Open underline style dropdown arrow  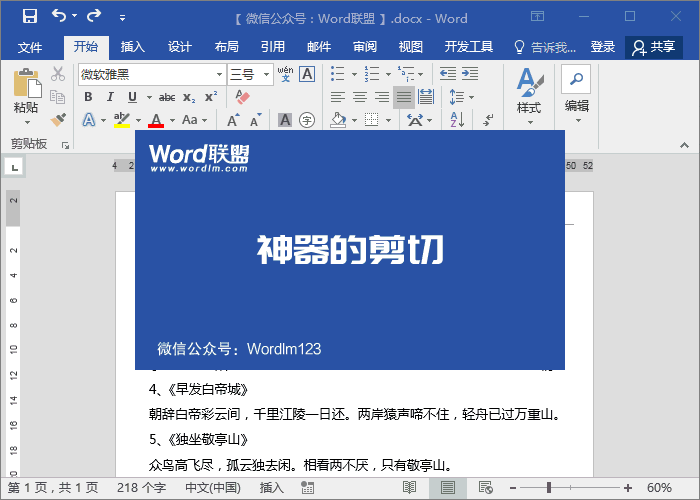click(x=149, y=97)
